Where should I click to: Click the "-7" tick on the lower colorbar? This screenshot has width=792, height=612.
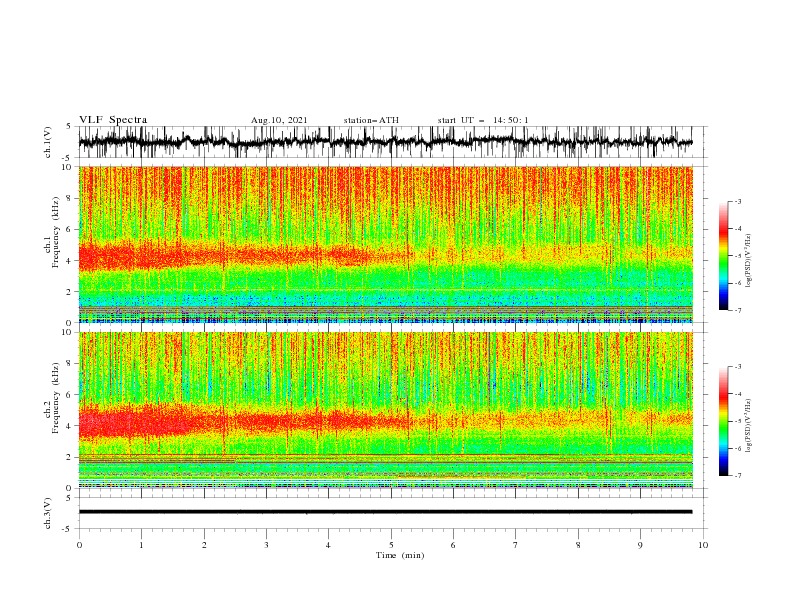click(x=738, y=476)
